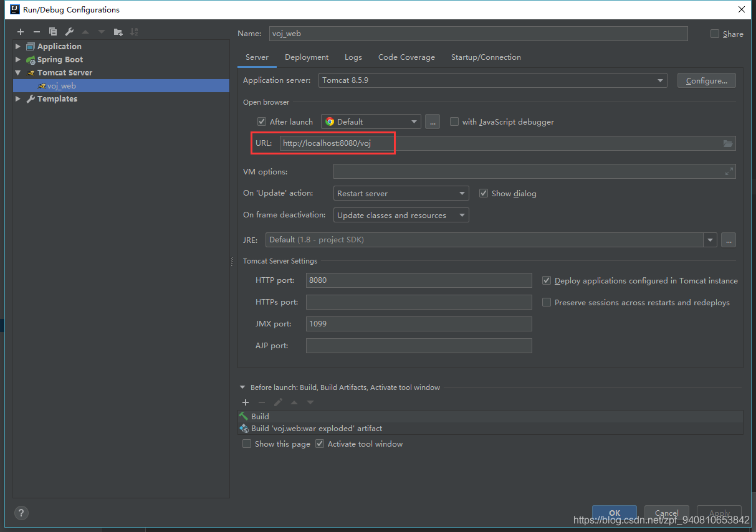756x532 pixels.
Task: Add a before launch task
Action: coord(246,402)
